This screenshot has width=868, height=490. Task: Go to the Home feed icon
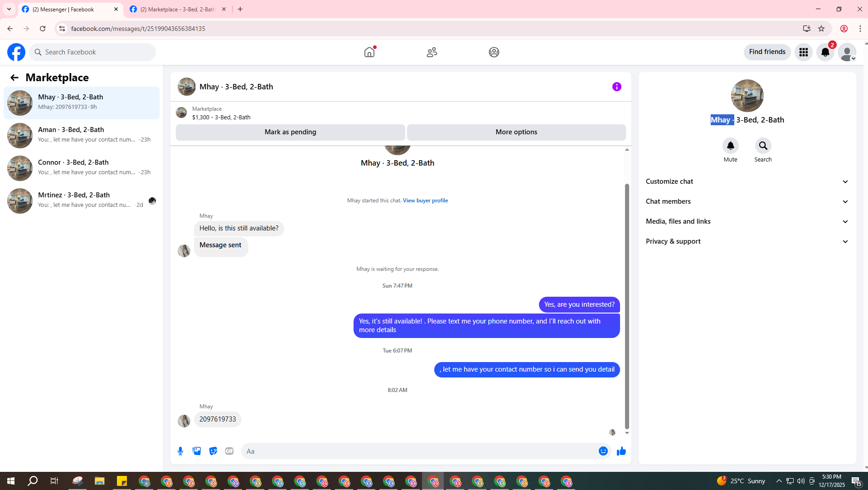pyautogui.click(x=369, y=52)
